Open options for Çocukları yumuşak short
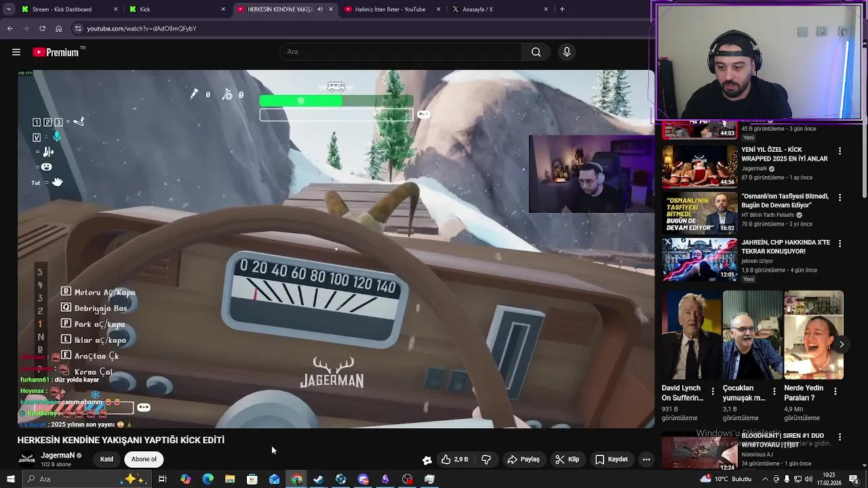This screenshot has width=868, height=488. click(774, 391)
